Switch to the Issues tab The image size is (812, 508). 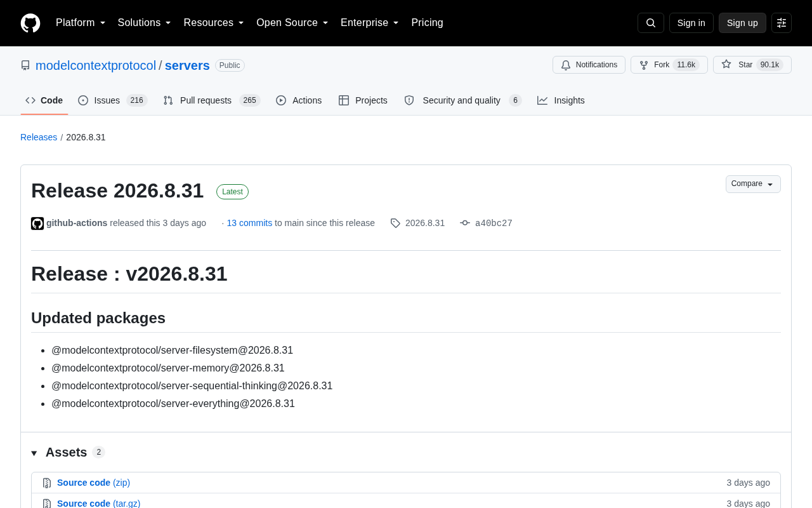click(113, 100)
